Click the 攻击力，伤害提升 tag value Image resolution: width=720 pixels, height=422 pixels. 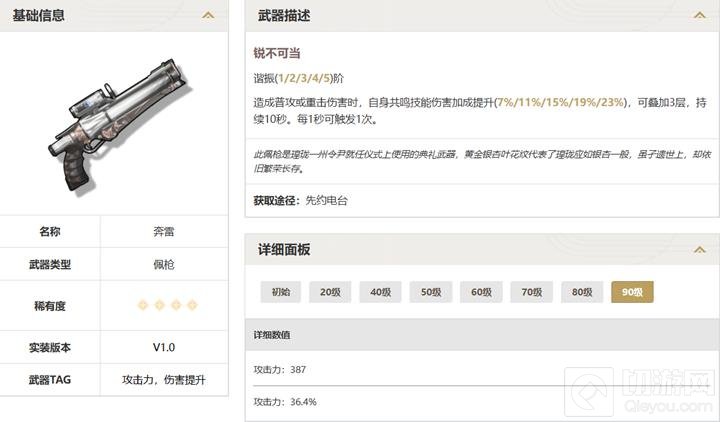click(x=164, y=380)
